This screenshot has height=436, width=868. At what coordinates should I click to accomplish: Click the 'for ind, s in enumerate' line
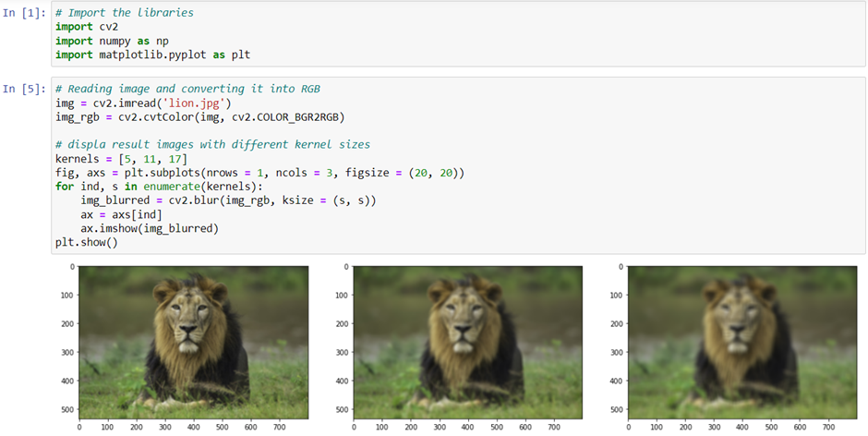[x=160, y=187]
